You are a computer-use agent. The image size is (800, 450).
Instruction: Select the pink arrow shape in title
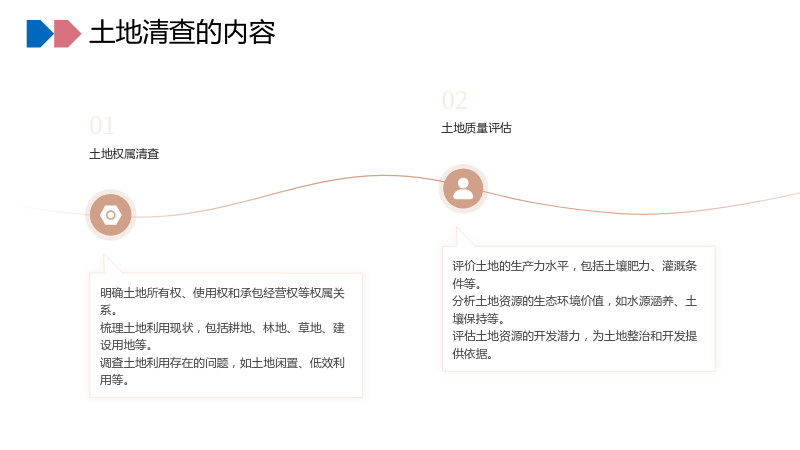(x=67, y=34)
